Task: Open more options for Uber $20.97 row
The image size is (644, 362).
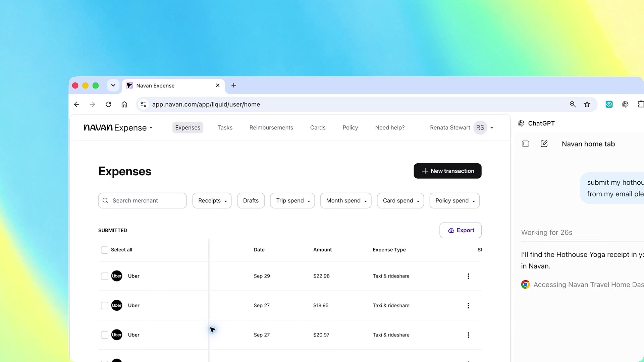Action: (468, 335)
